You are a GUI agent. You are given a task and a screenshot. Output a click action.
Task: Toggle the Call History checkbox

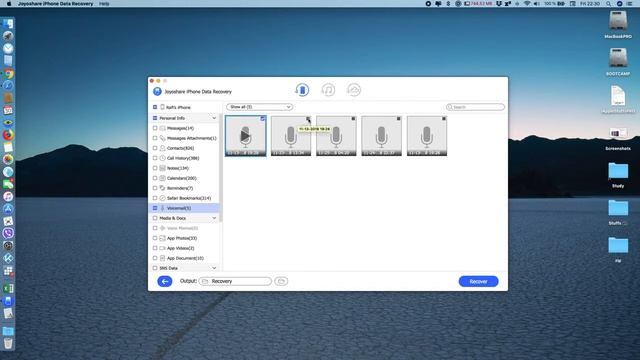(155, 158)
